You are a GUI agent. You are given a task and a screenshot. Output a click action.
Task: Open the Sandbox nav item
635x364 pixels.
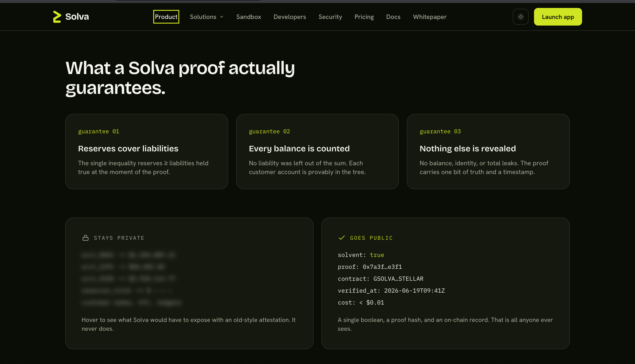click(248, 17)
